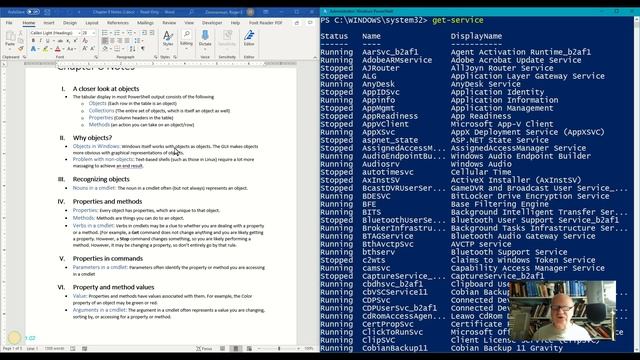Switch to the References tab
The width and height of the screenshot is (640, 360).
(x=118, y=23)
